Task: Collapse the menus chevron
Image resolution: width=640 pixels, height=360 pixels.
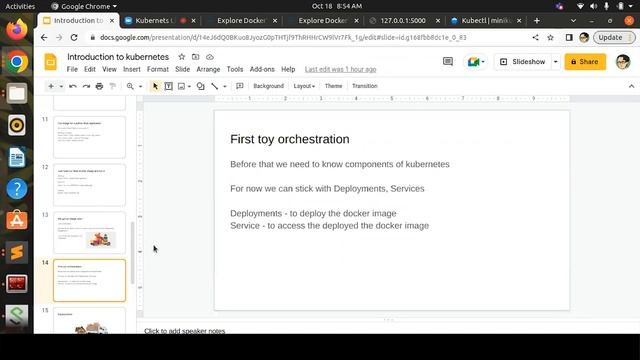Action: 631,86
